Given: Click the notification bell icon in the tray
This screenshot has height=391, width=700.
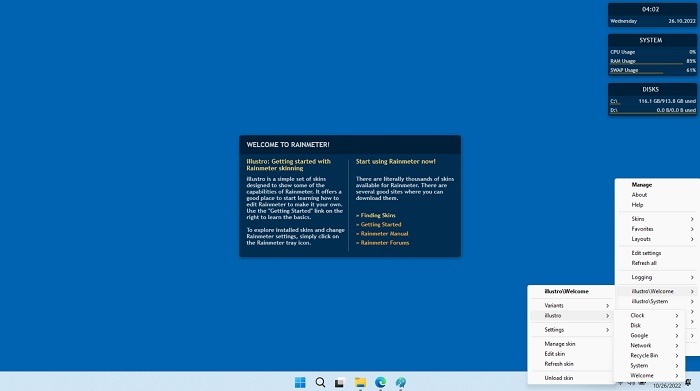Looking at the screenshot, I should pyautogui.click(x=689, y=383).
